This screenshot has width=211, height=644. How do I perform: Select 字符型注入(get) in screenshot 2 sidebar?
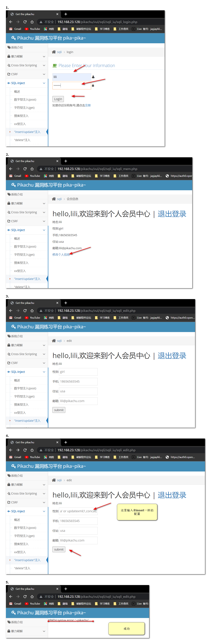(x=24, y=255)
